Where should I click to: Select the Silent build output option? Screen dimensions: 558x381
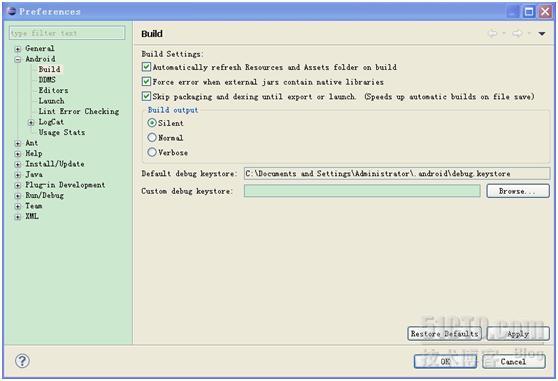[152, 123]
